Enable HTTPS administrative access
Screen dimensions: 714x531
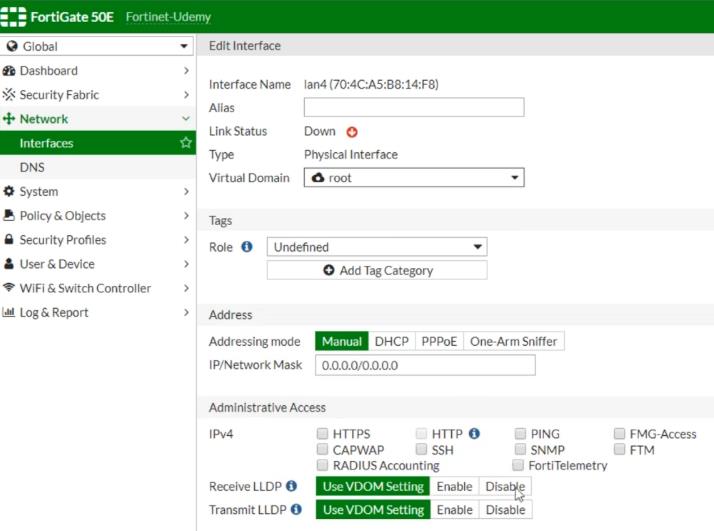coord(322,433)
